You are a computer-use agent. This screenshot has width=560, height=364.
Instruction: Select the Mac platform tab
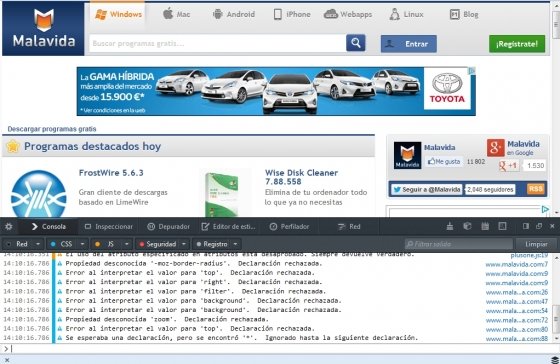pos(176,14)
